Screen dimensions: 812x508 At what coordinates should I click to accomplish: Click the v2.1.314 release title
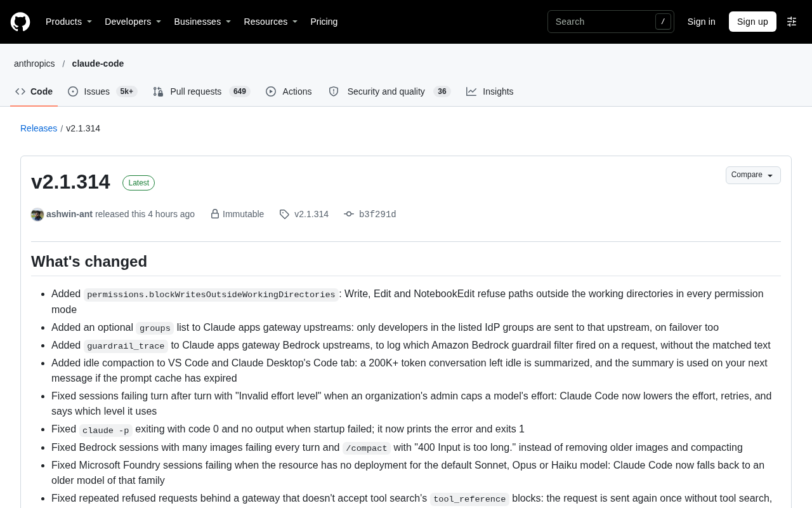70,182
